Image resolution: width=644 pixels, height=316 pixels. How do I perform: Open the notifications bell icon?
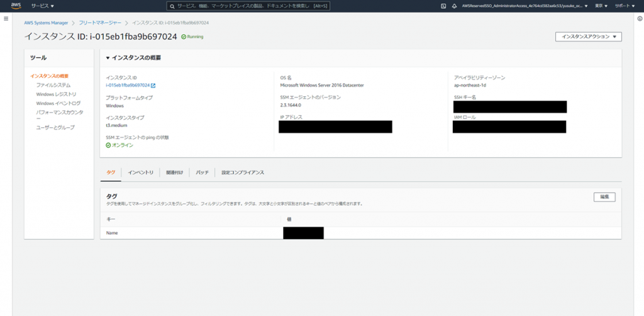(x=454, y=6)
